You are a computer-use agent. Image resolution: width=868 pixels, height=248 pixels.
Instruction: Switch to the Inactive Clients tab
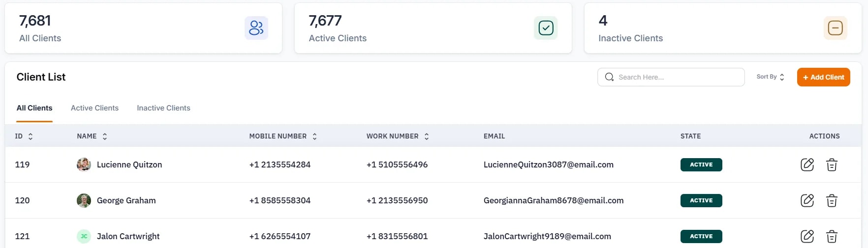pyautogui.click(x=163, y=108)
